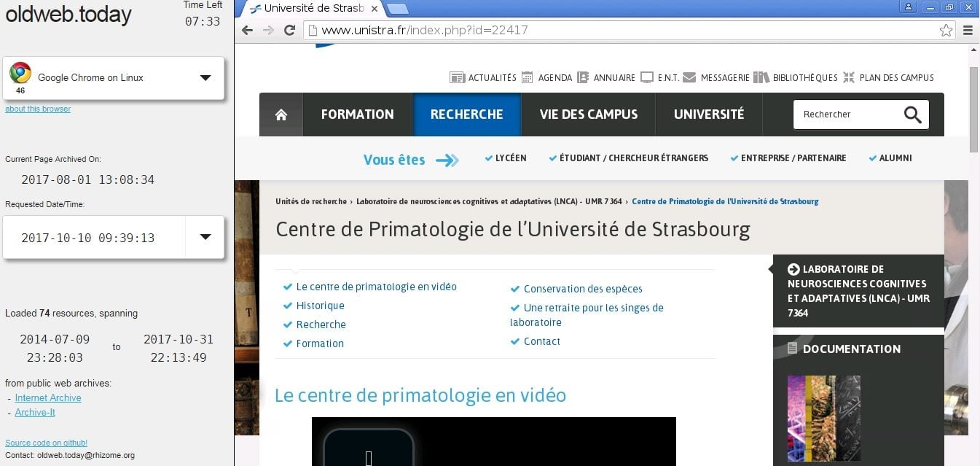
Task: Click the Bibliothèques books icon
Action: (x=761, y=77)
